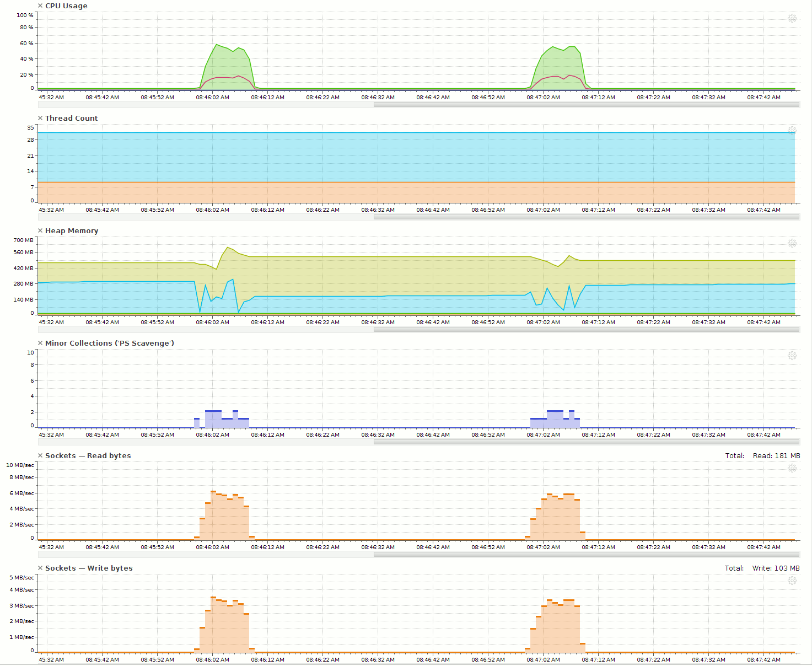Click '08:46:32 AM' time label under Thread Count
This screenshot has height=666, width=812.
(378, 210)
